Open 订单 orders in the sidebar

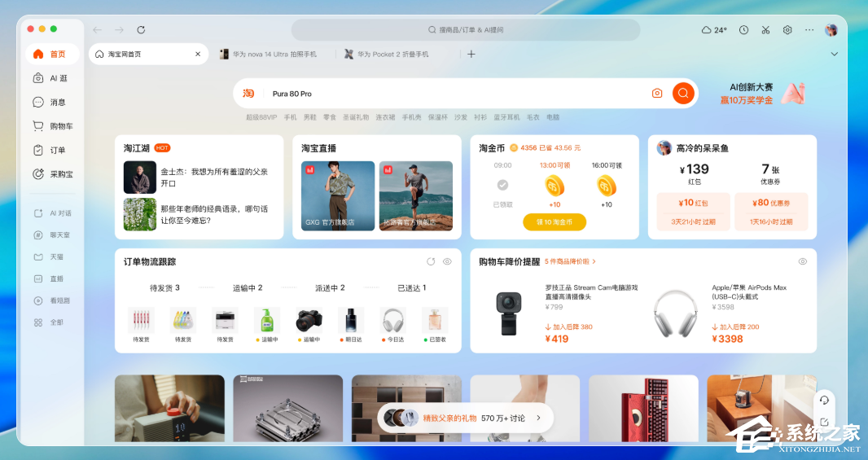tap(50, 150)
